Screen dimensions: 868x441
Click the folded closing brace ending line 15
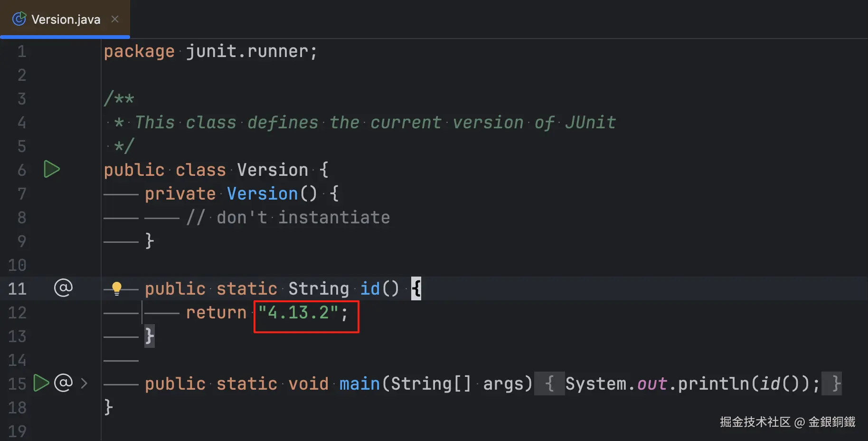click(836, 383)
